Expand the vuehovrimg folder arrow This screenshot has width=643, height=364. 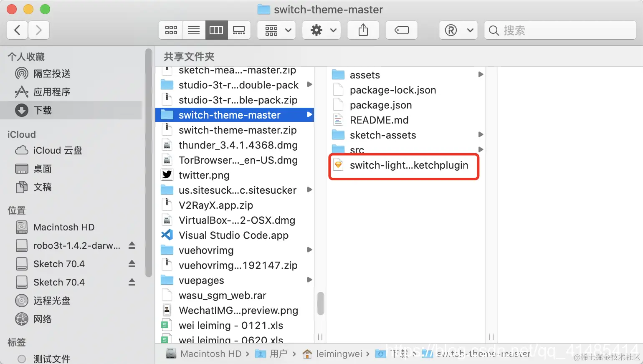tap(309, 250)
